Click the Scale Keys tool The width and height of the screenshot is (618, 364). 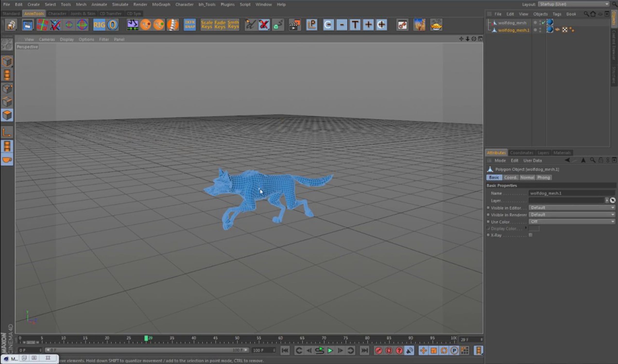[207, 25]
